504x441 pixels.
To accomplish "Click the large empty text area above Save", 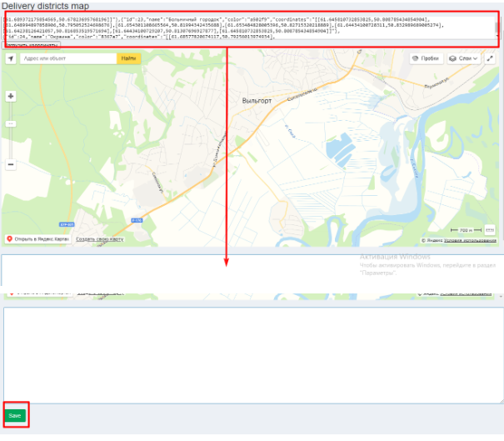I will point(253,355).
